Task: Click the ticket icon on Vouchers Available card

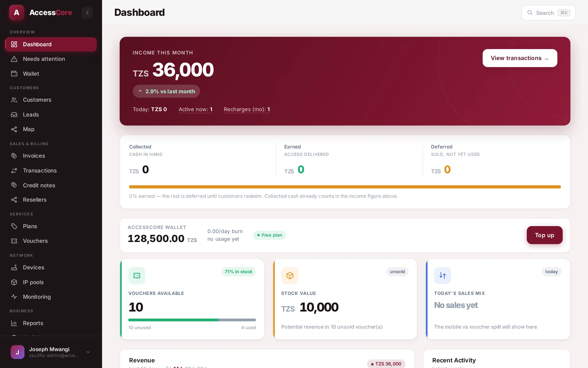Action: pyautogui.click(x=137, y=275)
